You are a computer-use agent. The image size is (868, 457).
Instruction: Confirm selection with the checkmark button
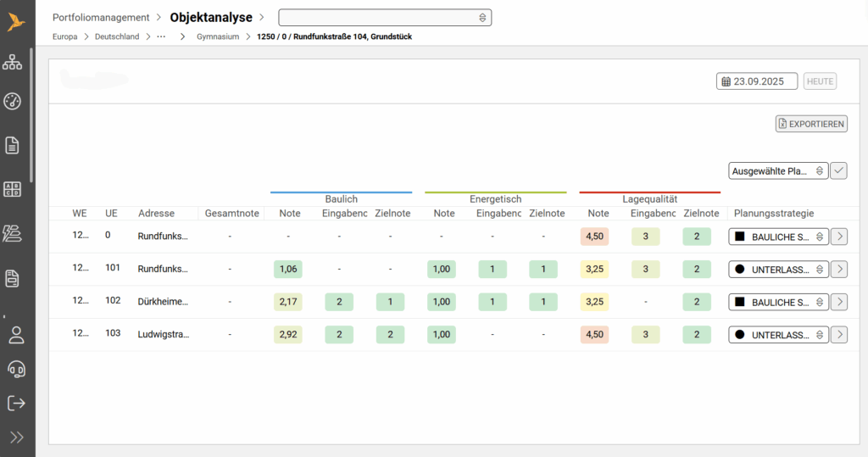838,170
